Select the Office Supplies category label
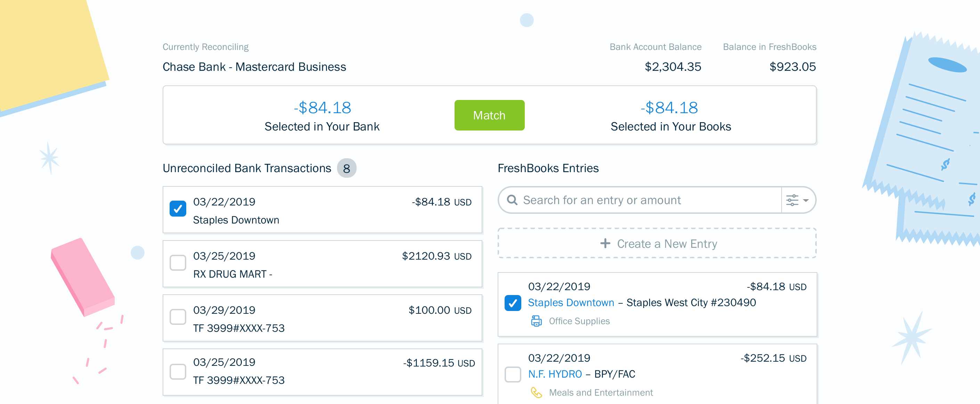Viewport: 980px width, 404px height. 579,321
